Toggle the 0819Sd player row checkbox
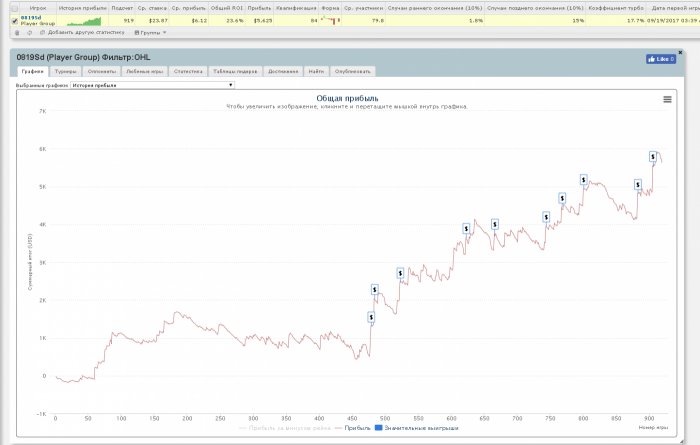The image size is (700, 445). coord(13,20)
